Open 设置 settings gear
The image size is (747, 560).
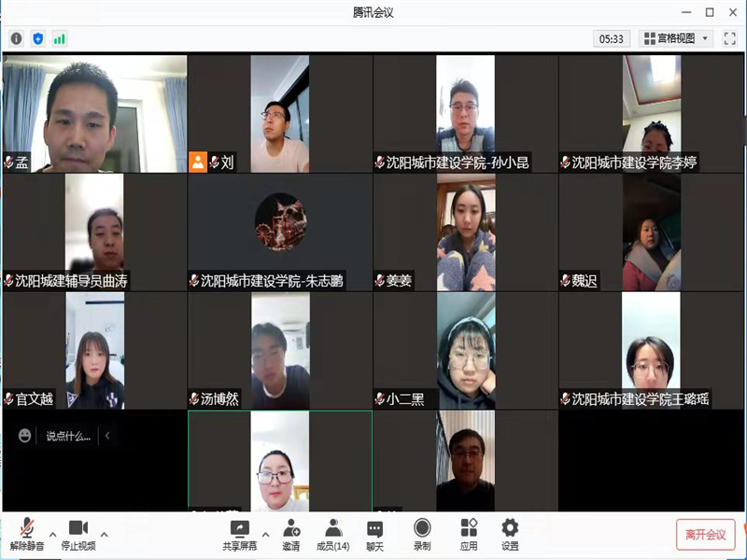point(510,534)
